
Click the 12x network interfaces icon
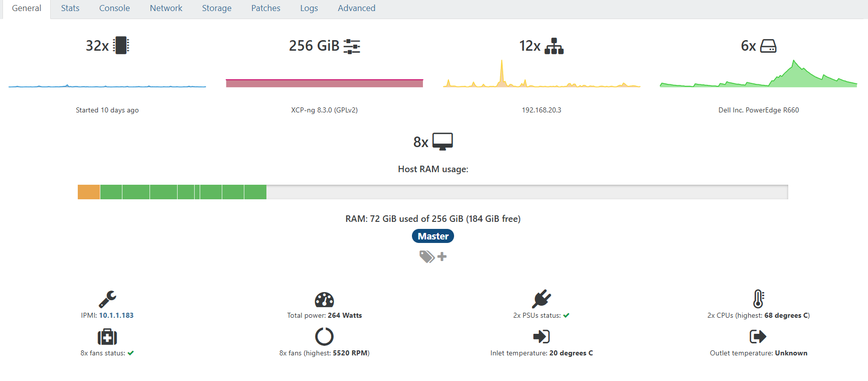point(554,46)
